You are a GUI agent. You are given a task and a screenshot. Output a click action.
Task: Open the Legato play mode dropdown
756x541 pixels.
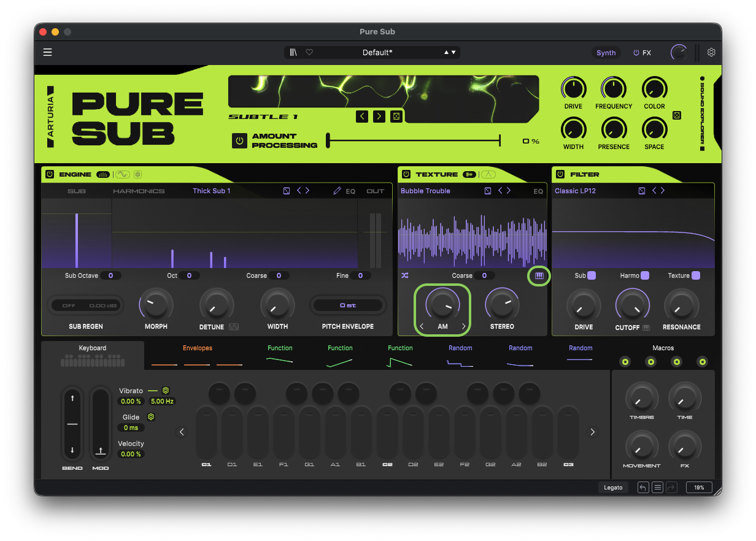(613, 488)
